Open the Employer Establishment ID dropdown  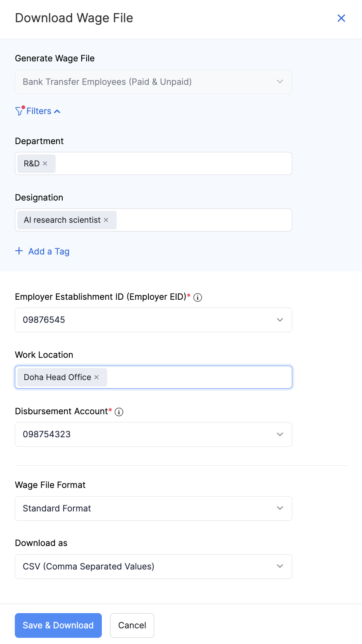280,320
